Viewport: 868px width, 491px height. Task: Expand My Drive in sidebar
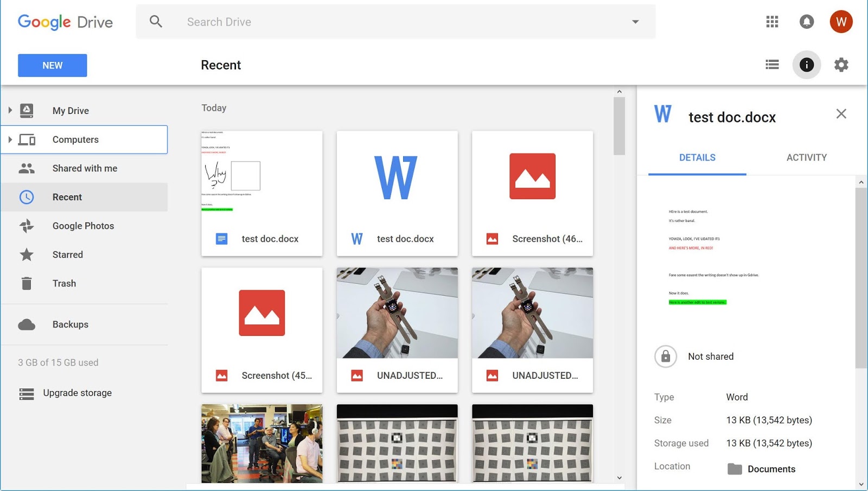point(10,110)
